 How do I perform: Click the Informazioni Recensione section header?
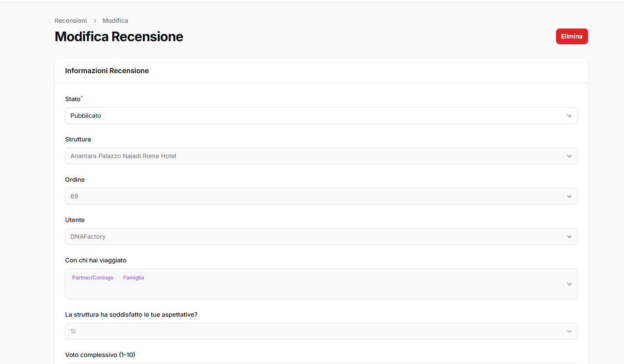[x=107, y=71]
